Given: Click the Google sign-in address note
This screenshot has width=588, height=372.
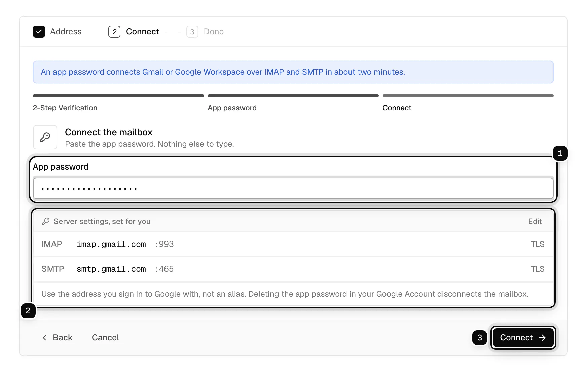Looking at the screenshot, I should click(x=285, y=294).
